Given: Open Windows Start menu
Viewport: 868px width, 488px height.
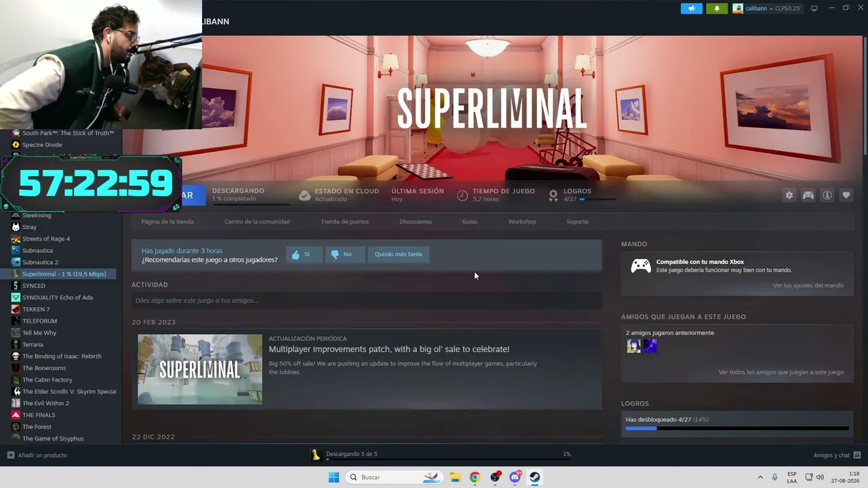Looking at the screenshot, I should click(x=334, y=477).
